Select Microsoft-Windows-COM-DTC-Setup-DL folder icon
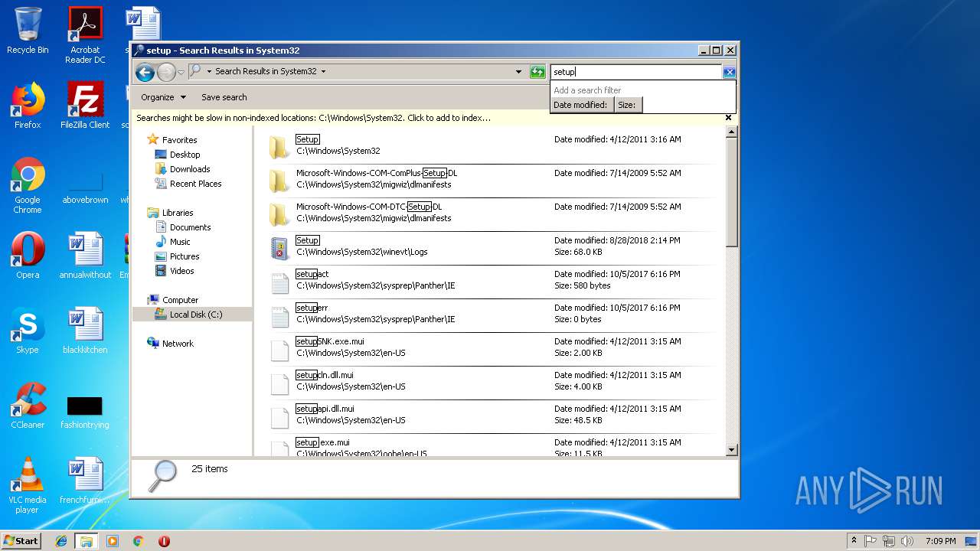The height and width of the screenshot is (551, 980). tap(279, 214)
